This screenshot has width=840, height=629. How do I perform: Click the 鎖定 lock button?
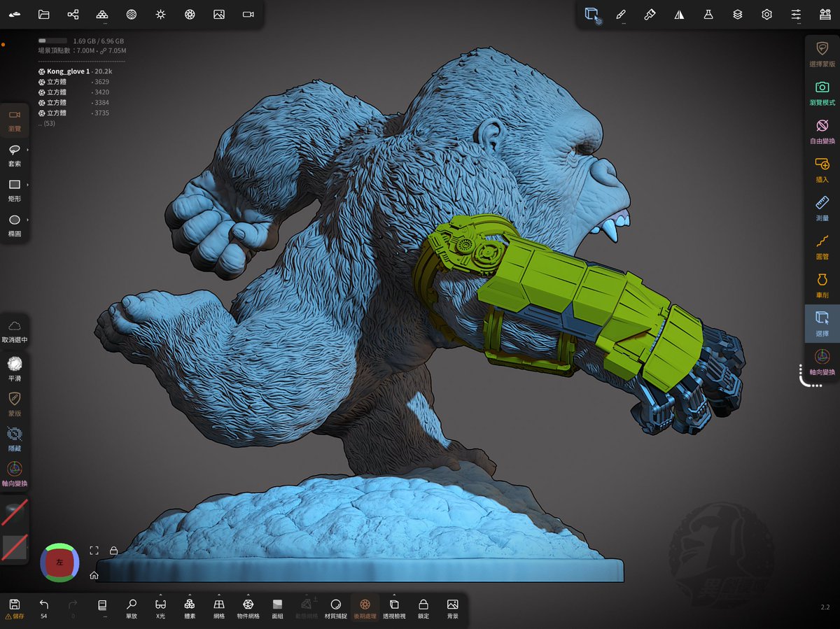click(x=423, y=609)
